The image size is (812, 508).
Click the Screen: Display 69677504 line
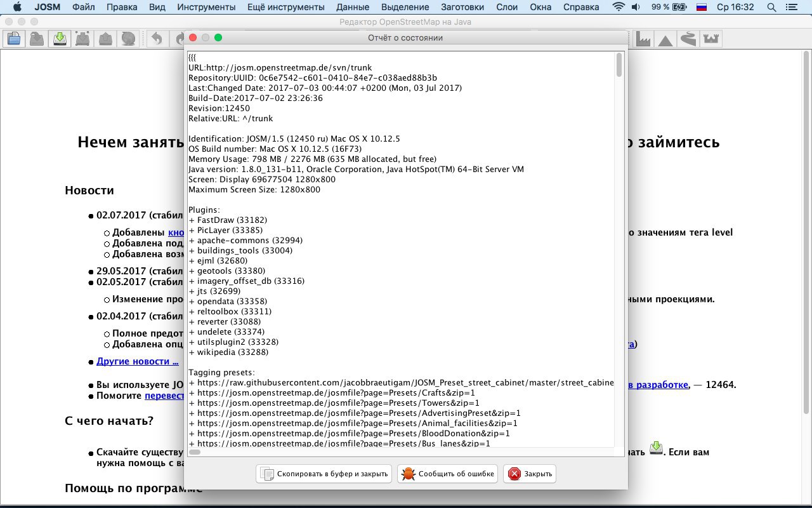click(262, 179)
